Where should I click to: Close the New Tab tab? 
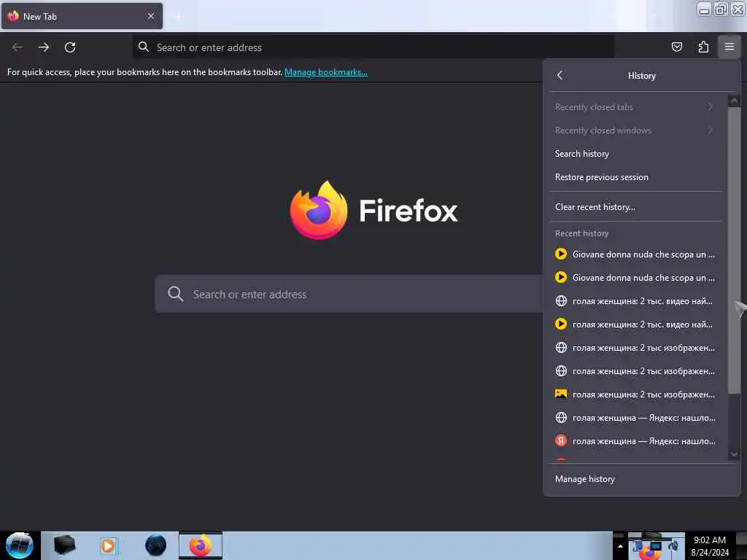click(151, 16)
